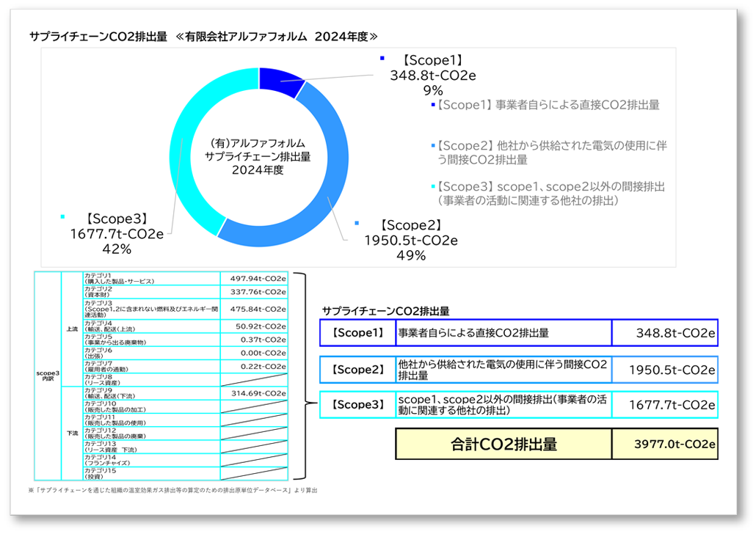This screenshot has height=534, width=756.
Task: Click the value 475.84t-CO2e
Action: (258, 309)
